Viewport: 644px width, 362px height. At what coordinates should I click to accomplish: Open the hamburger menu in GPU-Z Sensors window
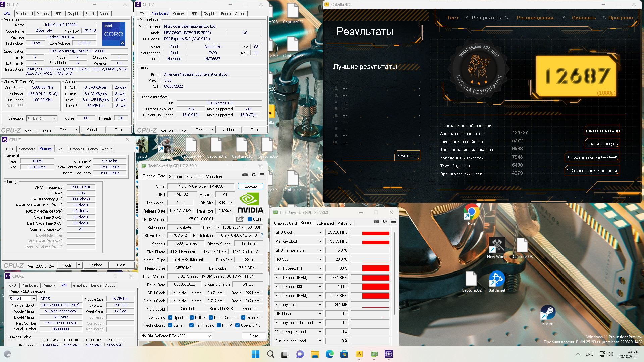pos(394,221)
